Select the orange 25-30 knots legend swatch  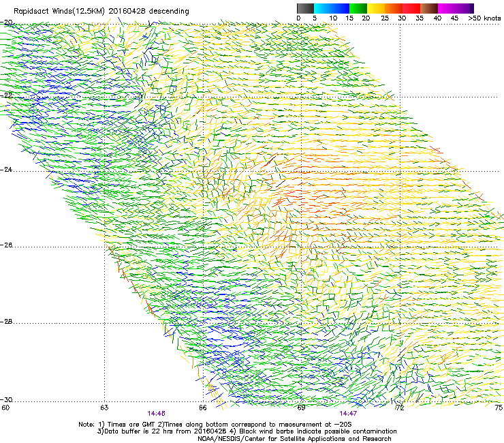(394, 8)
